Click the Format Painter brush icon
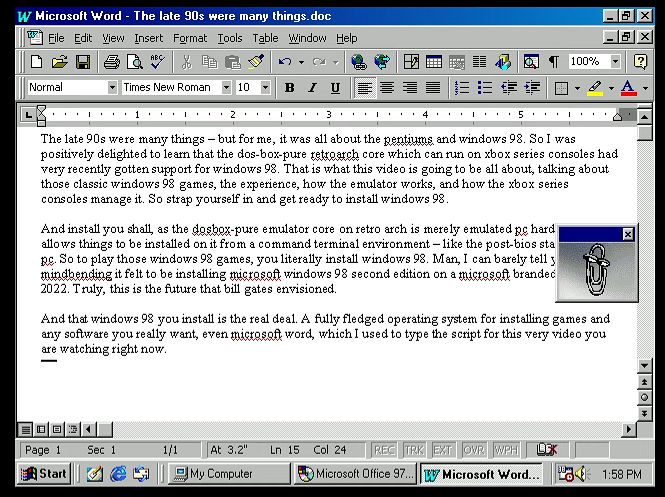Screen dimensions: 665x497 256,62
